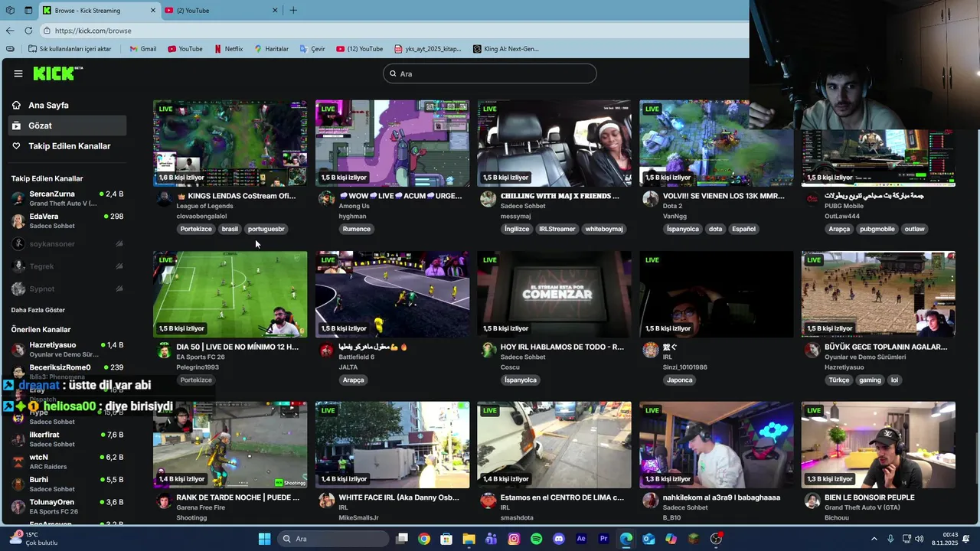Open the Haritalar bookmark
The width and height of the screenshot is (980, 551).
tap(271, 49)
